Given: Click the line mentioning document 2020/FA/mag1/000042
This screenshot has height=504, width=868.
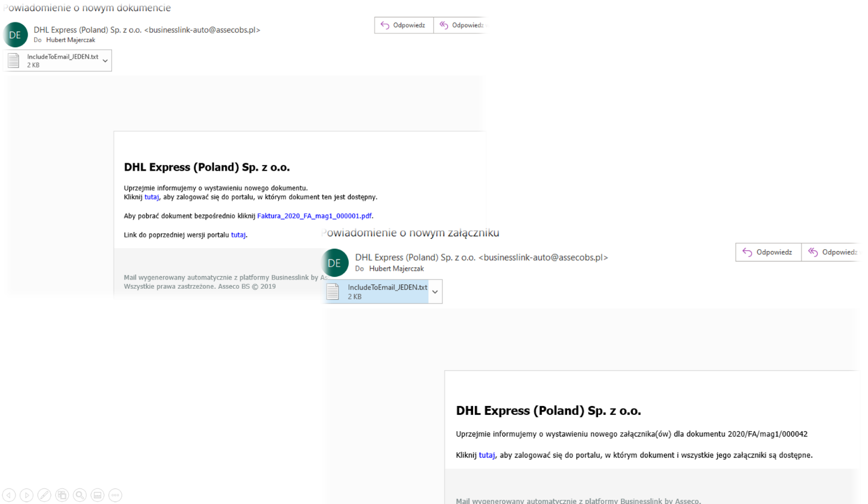Looking at the screenshot, I should (632, 434).
